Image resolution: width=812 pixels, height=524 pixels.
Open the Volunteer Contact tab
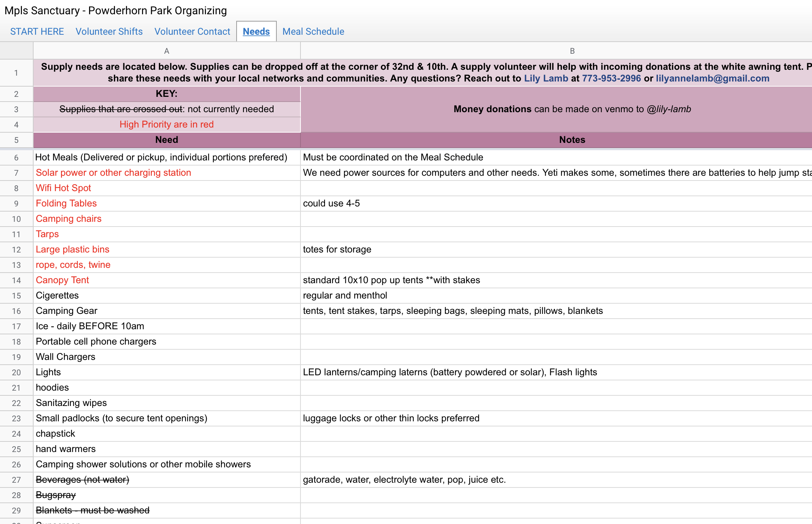pos(192,31)
